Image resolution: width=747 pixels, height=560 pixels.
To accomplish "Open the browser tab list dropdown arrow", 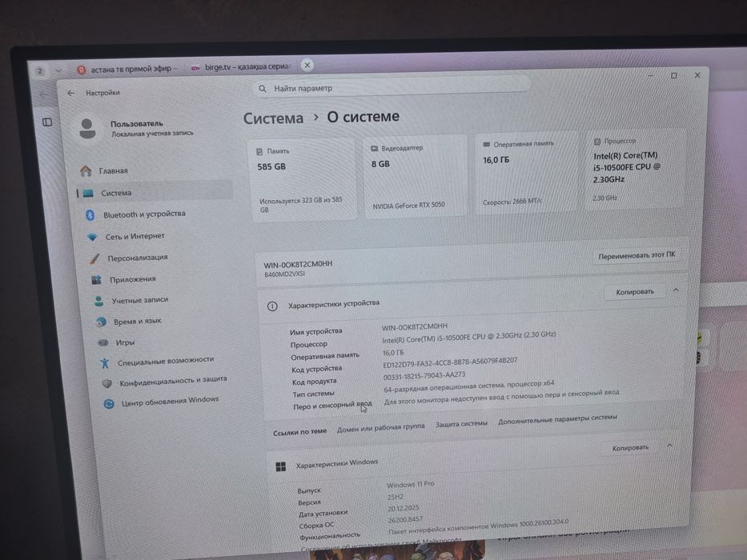I will 58,70.
